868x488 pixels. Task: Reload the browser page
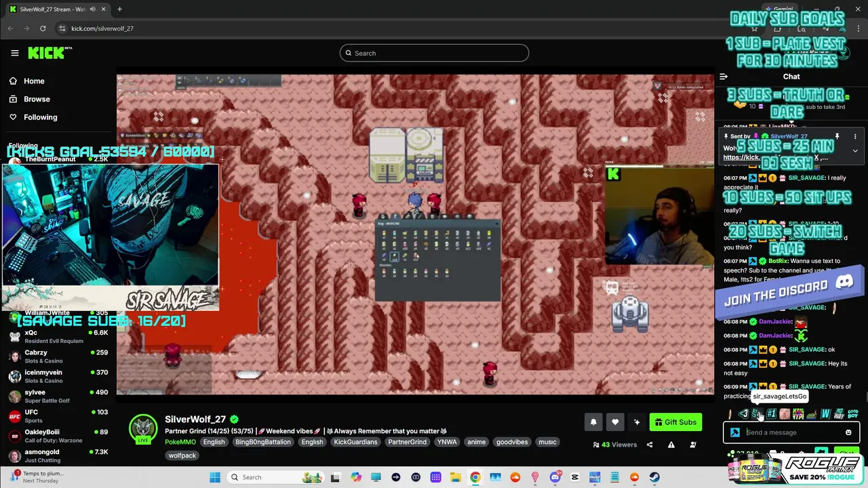pyautogui.click(x=43, y=28)
